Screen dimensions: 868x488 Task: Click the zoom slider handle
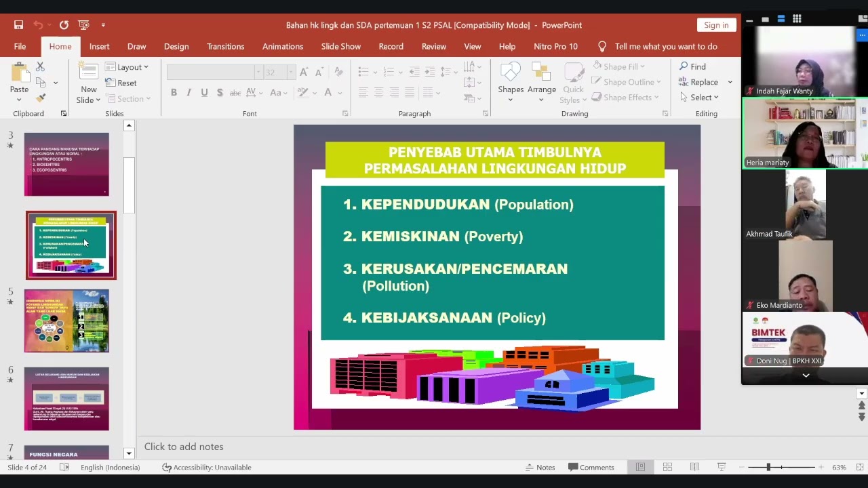click(768, 467)
